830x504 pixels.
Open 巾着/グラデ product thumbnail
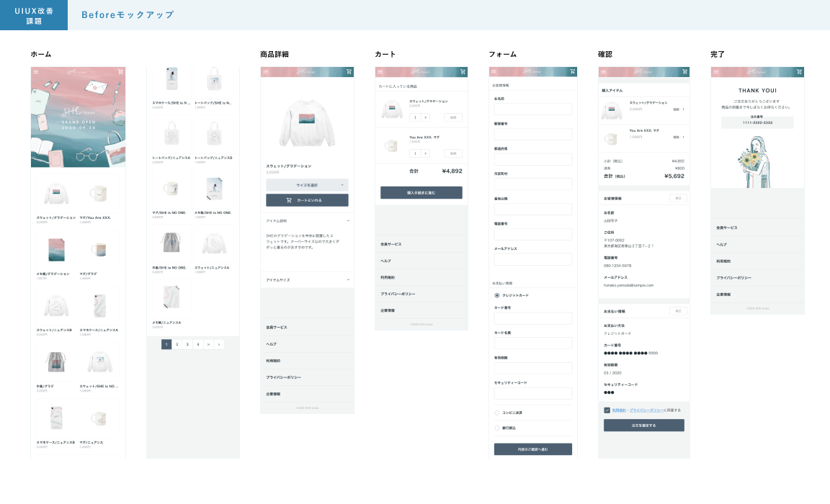click(x=56, y=362)
